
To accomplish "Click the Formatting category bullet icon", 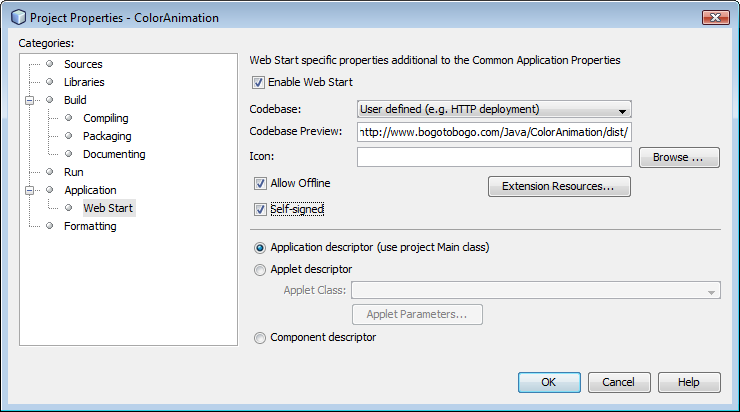I will [50, 226].
